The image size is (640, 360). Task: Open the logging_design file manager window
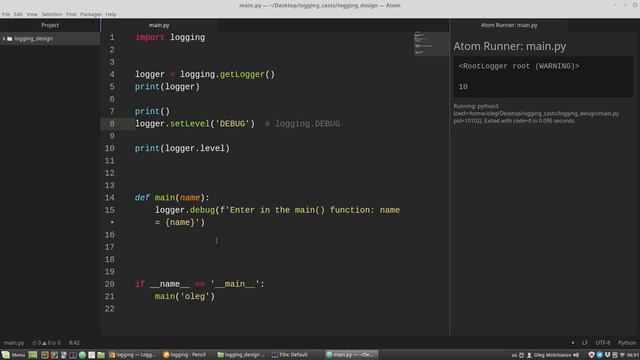tap(241, 355)
